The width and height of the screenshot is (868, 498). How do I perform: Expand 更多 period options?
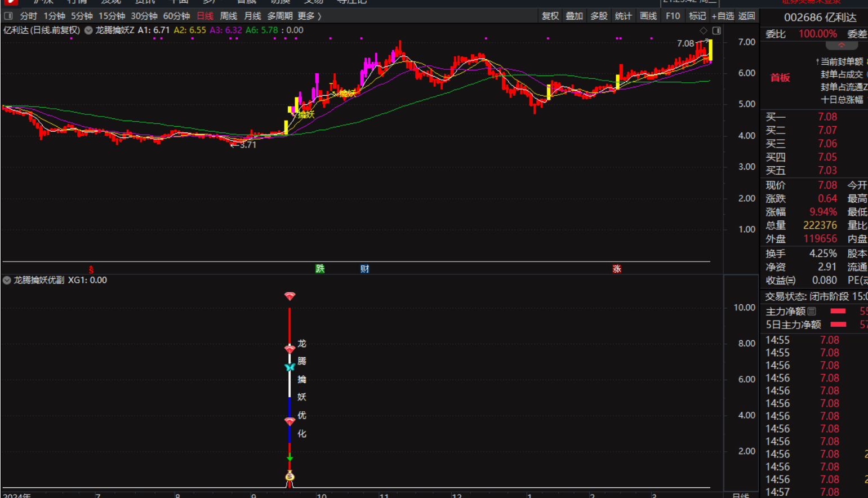pos(309,16)
